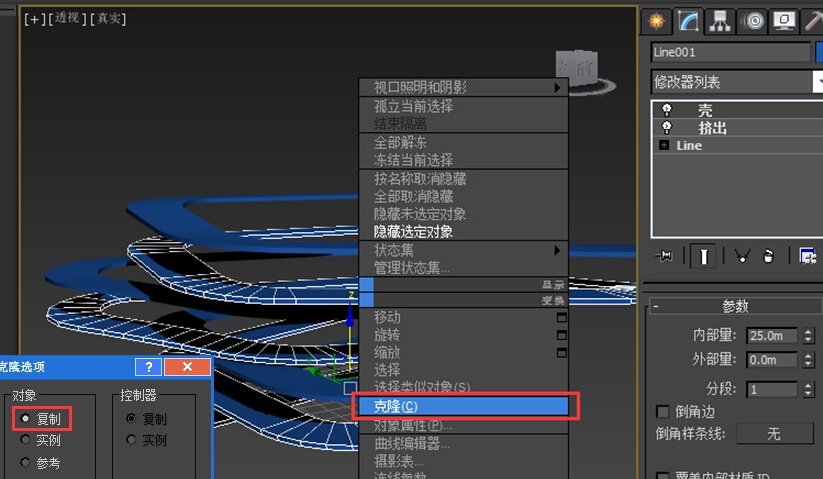Screen dimensions: 823x479
Task: Select 实例 under 对象 group
Action: tap(25, 440)
